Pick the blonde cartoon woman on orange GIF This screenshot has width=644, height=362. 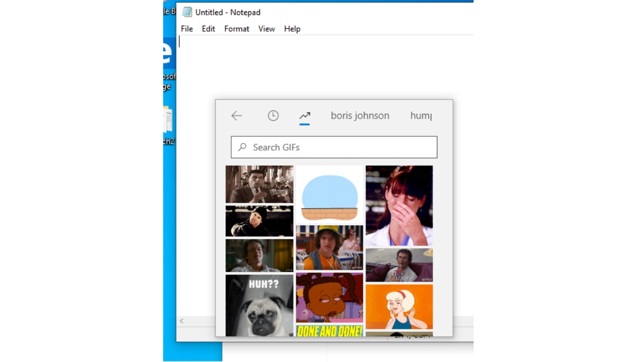tap(399, 307)
